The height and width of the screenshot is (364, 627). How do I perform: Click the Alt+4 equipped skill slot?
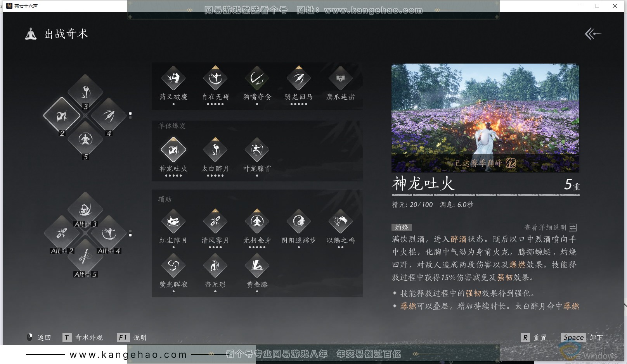click(109, 233)
